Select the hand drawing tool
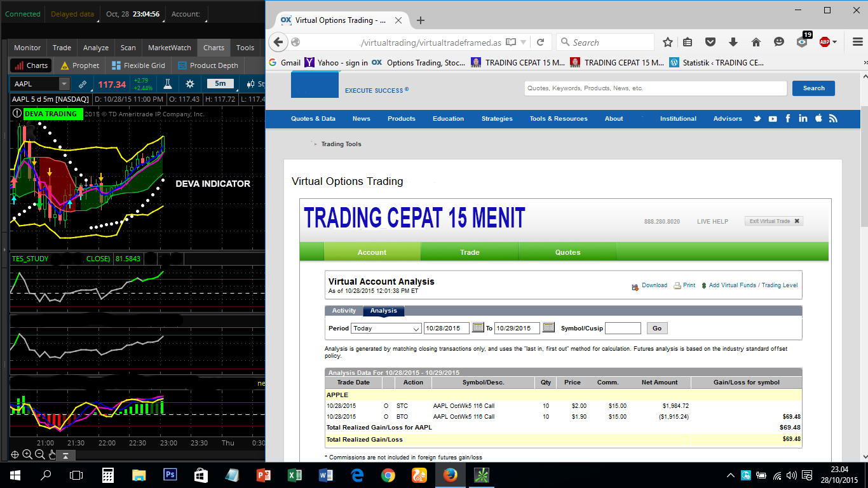Screen dimensions: 868x488 tap(52, 454)
